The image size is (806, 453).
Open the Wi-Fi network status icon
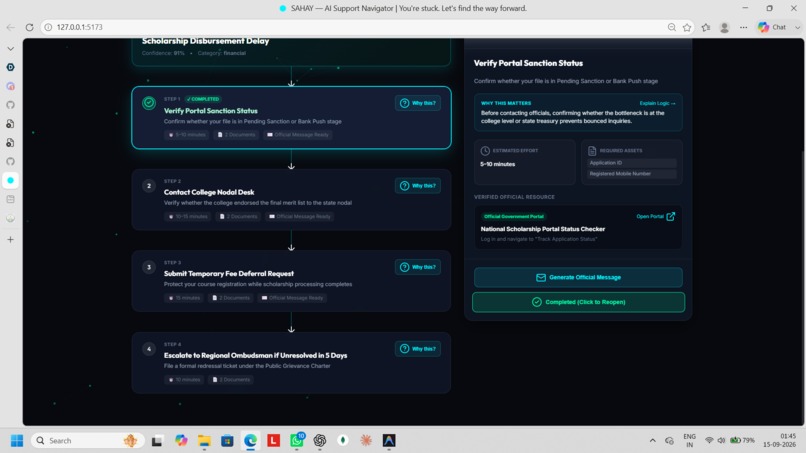tap(709, 441)
